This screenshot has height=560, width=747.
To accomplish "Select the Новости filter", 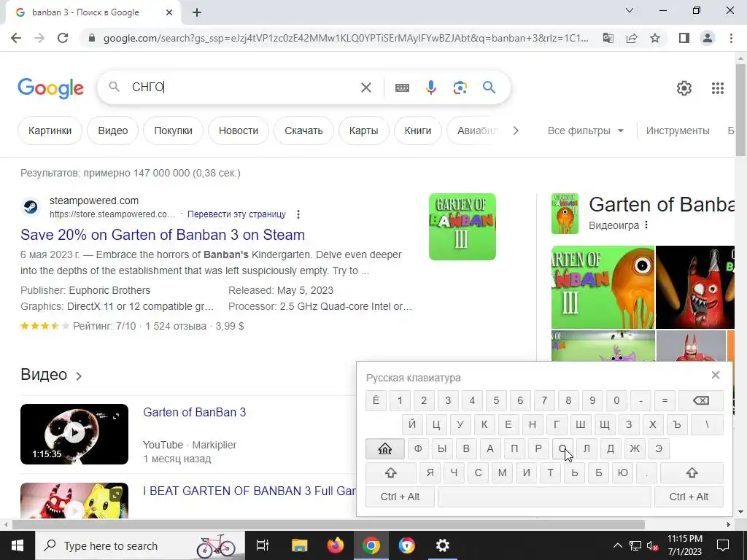I will 239,131.
